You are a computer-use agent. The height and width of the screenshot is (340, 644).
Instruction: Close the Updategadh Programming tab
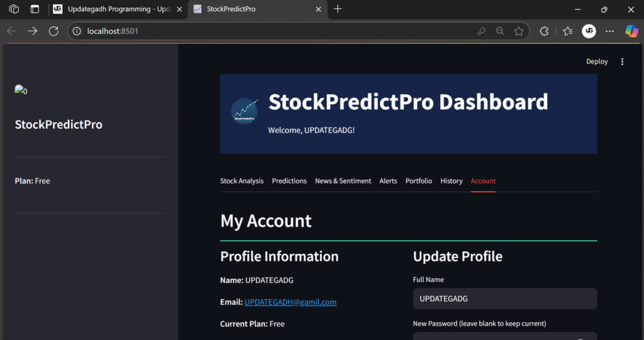point(179,9)
